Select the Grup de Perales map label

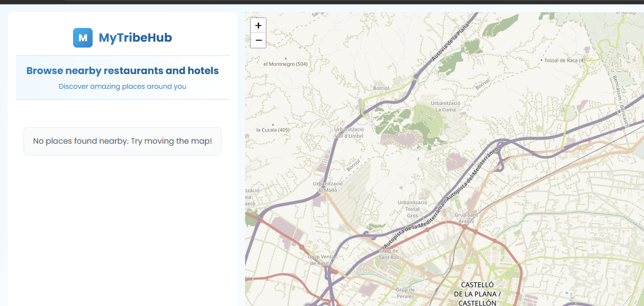[405, 293]
